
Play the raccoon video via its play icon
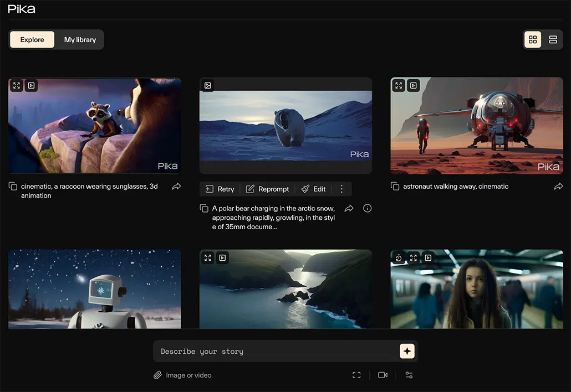pyautogui.click(x=31, y=85)
